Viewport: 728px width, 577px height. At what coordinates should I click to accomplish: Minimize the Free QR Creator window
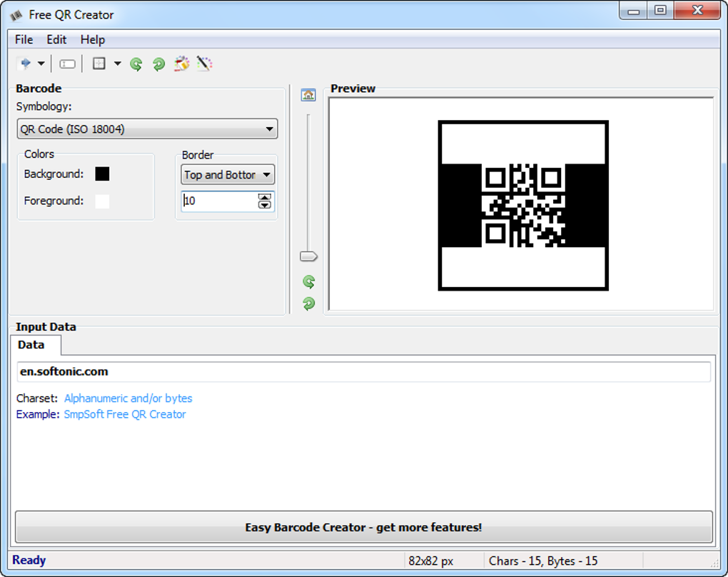[633, 11]
